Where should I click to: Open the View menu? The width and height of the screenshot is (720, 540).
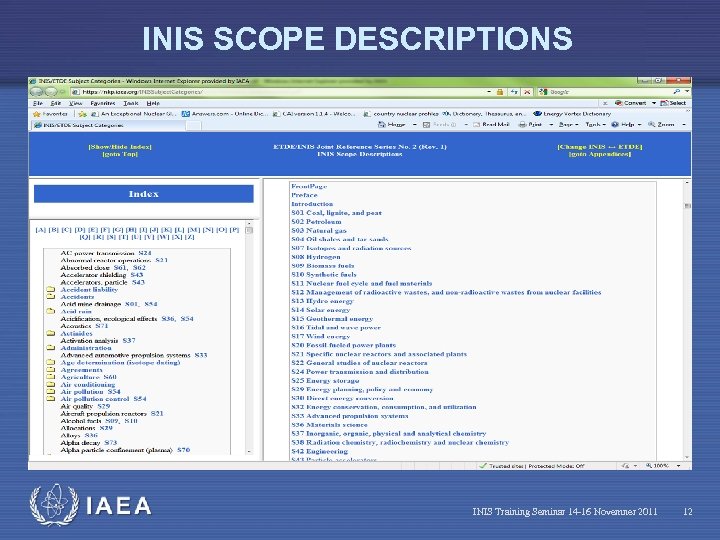pos(75,103)
